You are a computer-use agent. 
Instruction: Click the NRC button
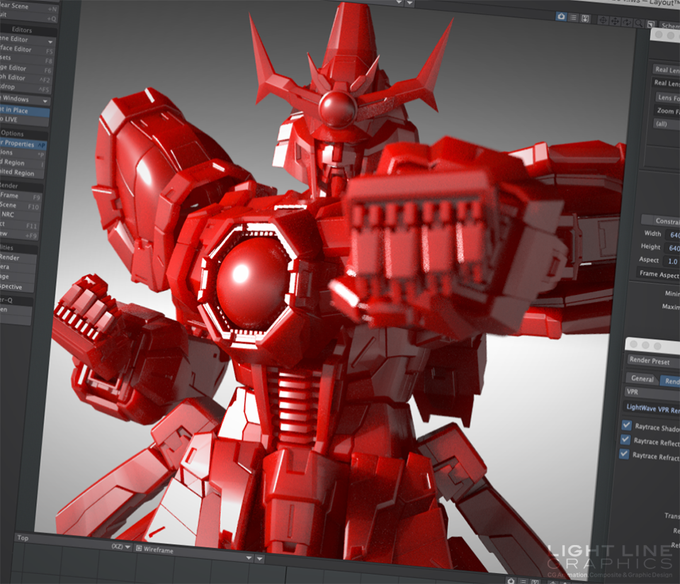(20, 215)
